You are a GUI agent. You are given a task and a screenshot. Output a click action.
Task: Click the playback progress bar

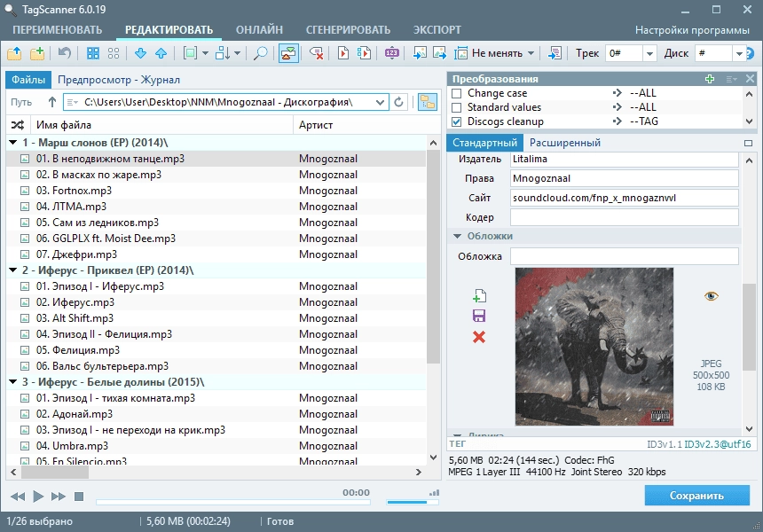point(233,502)
